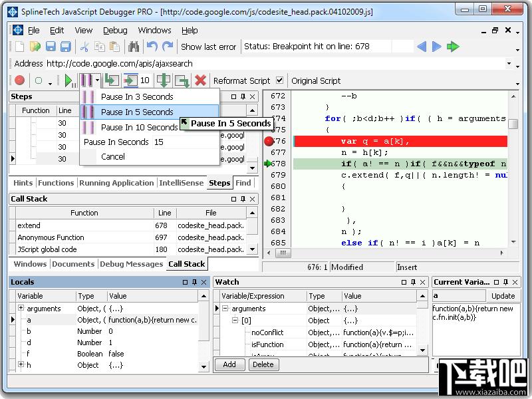Expand arguments in Locals panel
This screenshot has width=532, height=399.
[21, 308]
